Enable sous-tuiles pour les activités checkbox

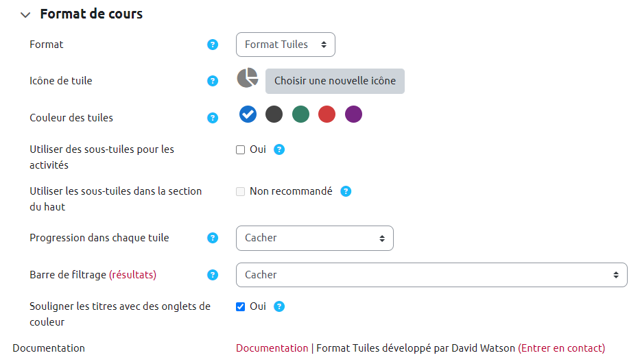point(241,149)
